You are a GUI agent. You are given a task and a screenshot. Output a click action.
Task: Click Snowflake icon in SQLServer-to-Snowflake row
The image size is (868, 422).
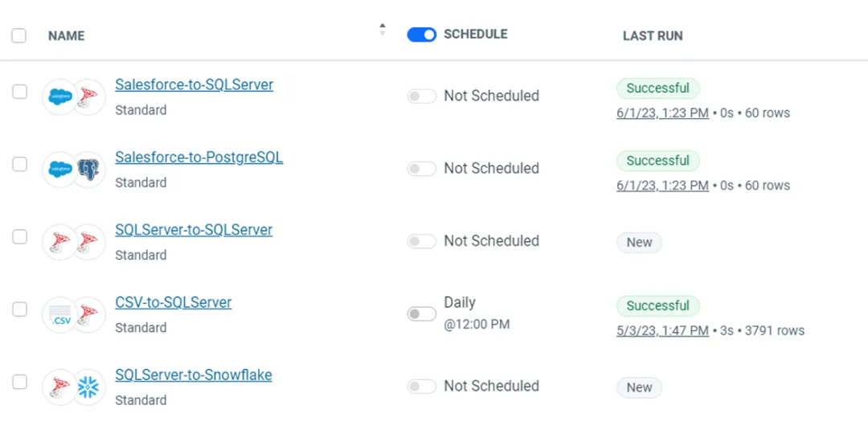tap(88, 387)
